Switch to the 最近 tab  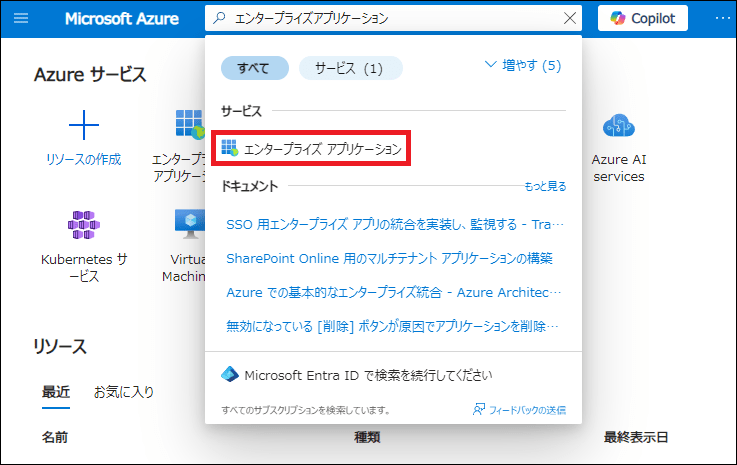[x=55, y=391]
